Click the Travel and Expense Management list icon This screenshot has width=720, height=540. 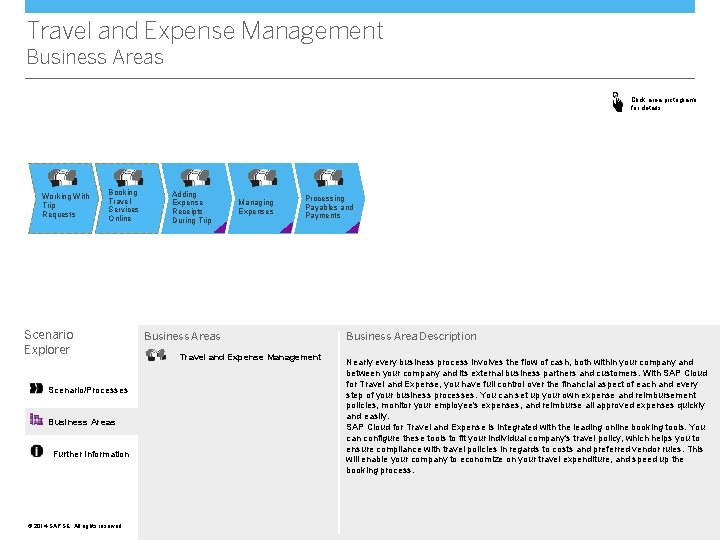(x=156, y=355)
